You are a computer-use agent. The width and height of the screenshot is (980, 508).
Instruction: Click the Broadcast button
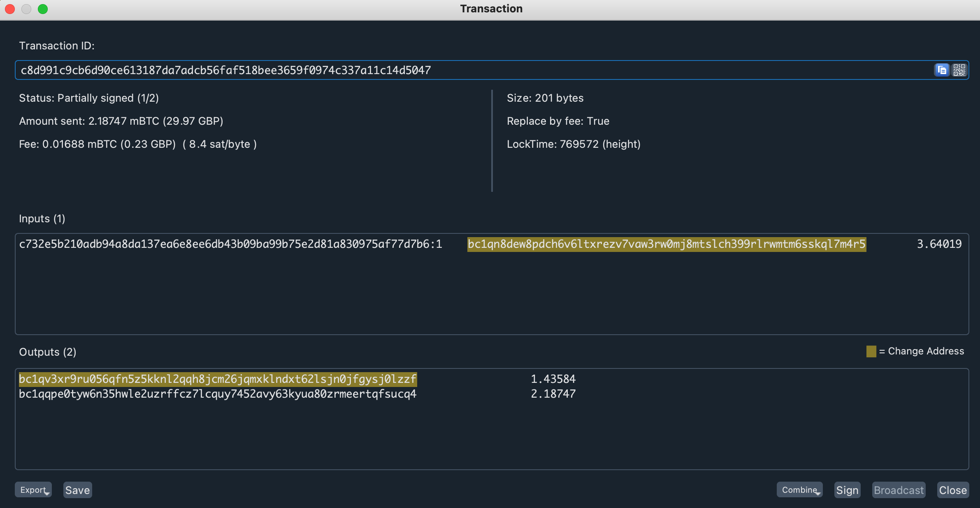(899, 490)
